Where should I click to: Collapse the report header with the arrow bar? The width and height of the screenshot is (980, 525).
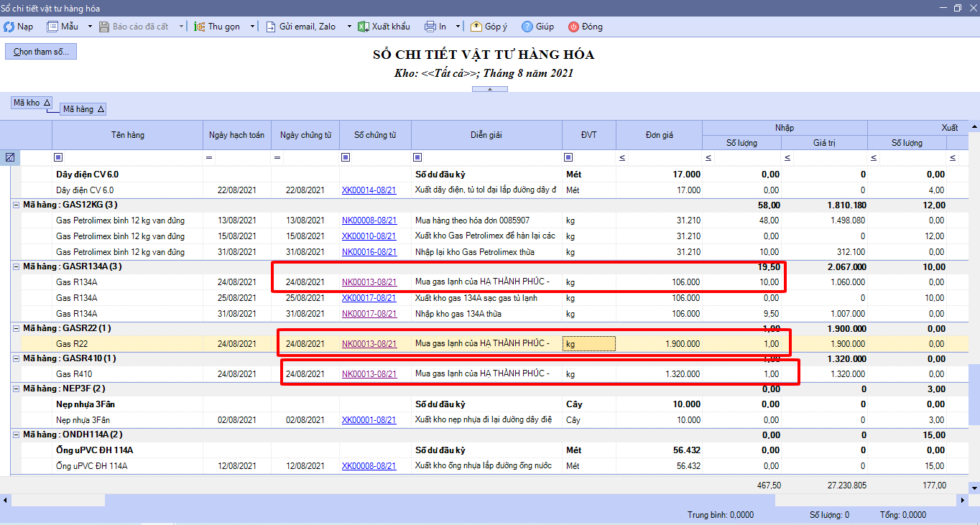pyautogui.click(x=490, y=89)
